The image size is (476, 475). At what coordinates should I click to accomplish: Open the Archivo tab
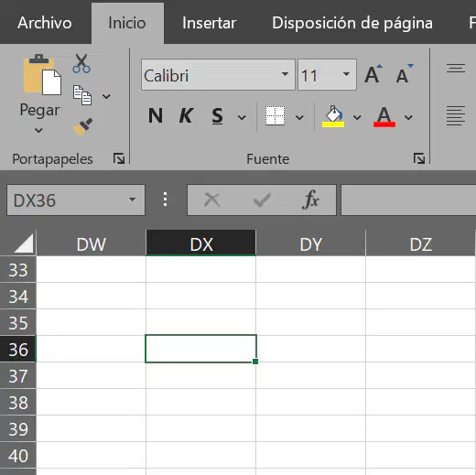(45, 23)
